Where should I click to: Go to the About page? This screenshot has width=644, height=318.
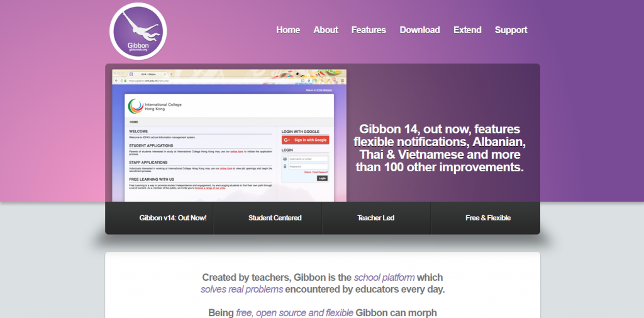326,30
